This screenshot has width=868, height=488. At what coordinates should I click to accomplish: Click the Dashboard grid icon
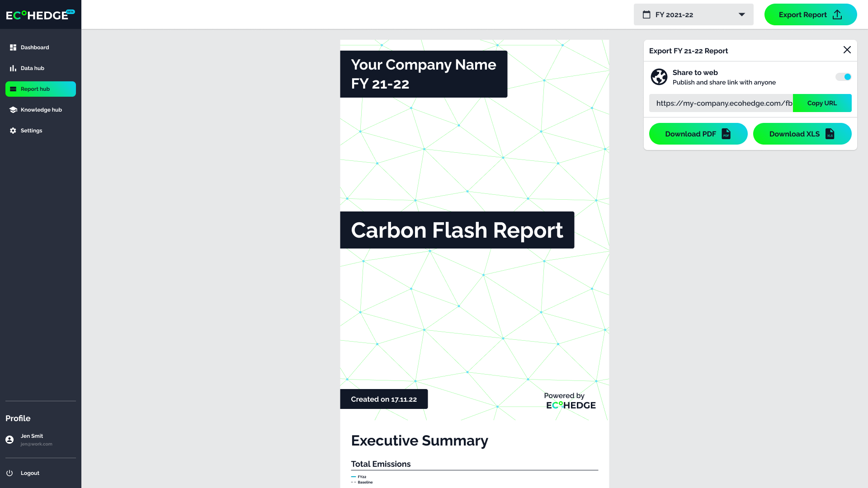(x=13, y=47)
